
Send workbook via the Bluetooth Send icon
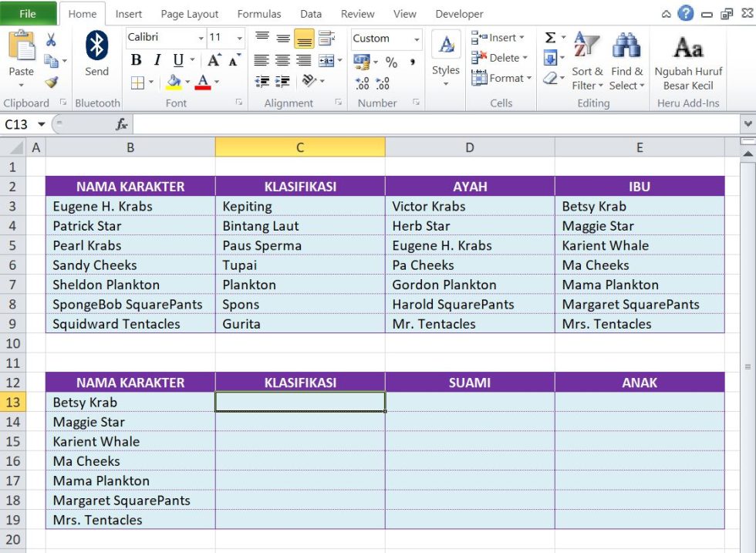click(96, 51)
